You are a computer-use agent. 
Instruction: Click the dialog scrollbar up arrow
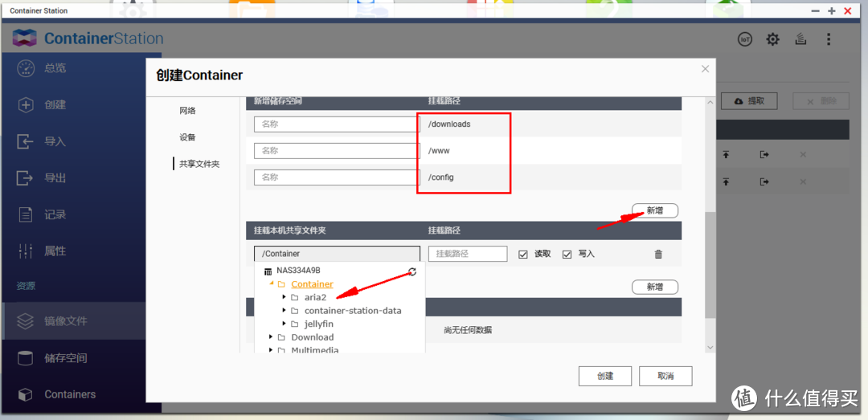(x=710, y=103)
